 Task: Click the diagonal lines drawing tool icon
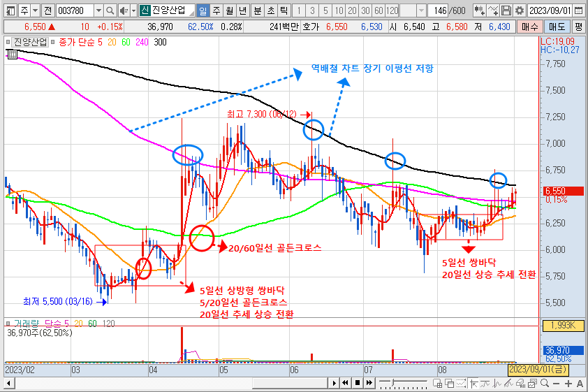click(509, 383)
